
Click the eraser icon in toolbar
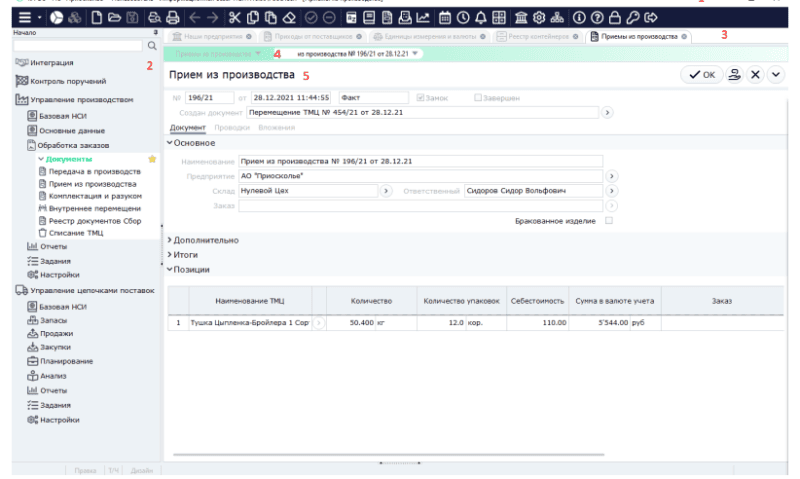pyautogui.click(x=289, y=17)
